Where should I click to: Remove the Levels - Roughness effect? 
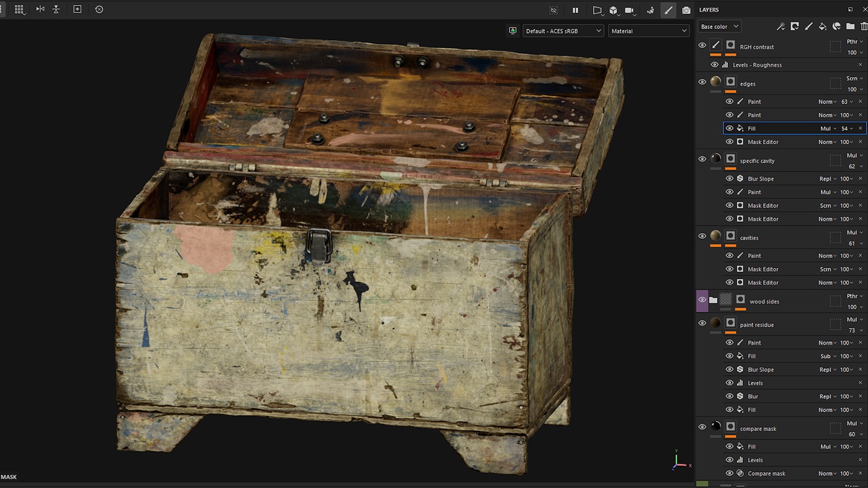(x=861, y=64)
